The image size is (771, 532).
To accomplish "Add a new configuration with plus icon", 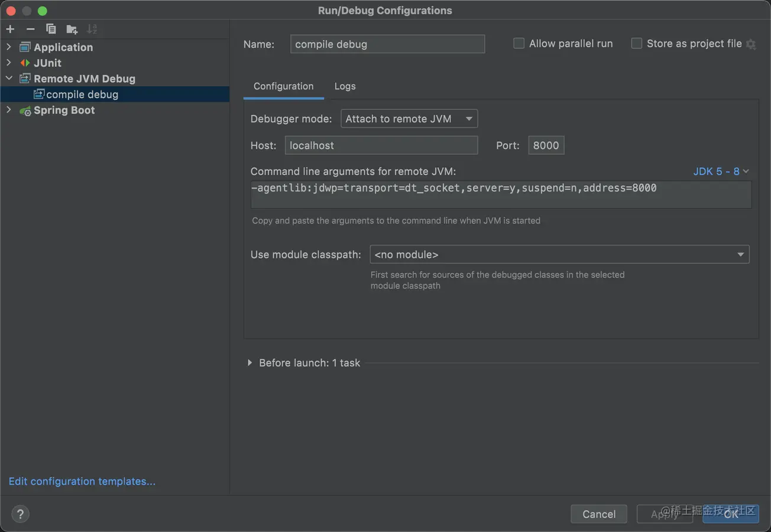I will click(x=10, y=29).
